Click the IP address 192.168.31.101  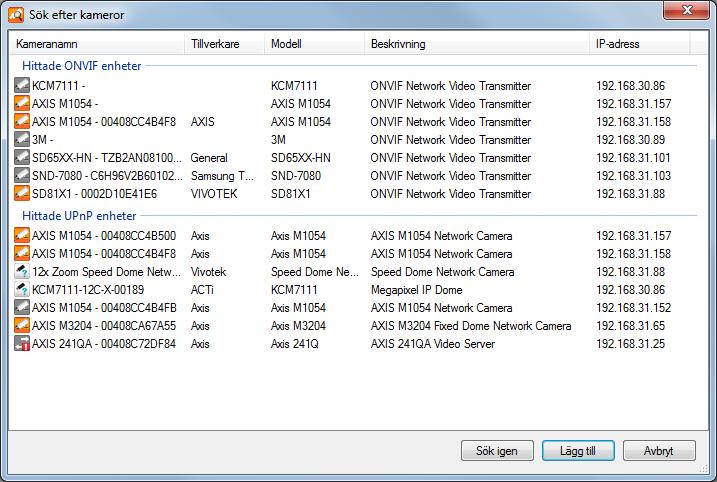(633, 158)
